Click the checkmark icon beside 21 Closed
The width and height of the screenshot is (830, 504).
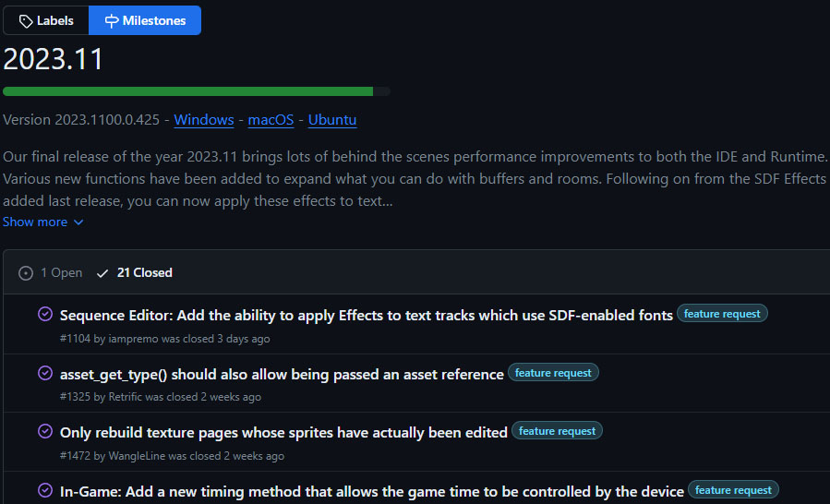coord(102,273)
